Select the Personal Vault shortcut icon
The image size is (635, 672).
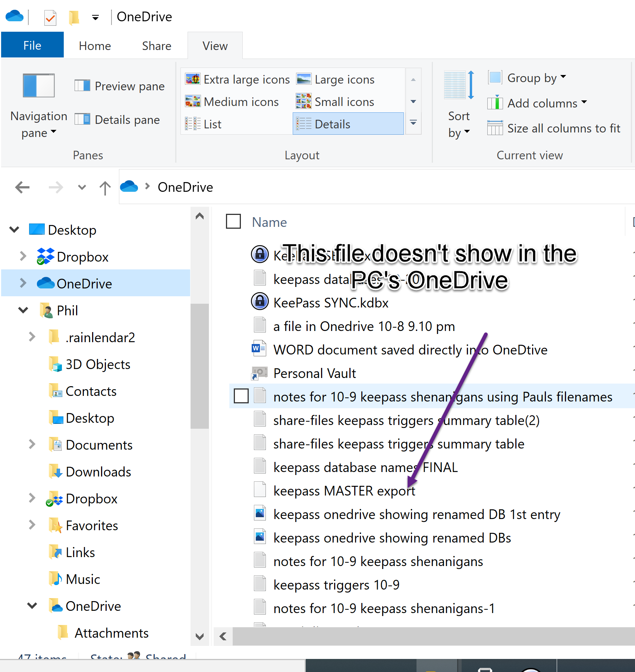click(x=260, y=372)
